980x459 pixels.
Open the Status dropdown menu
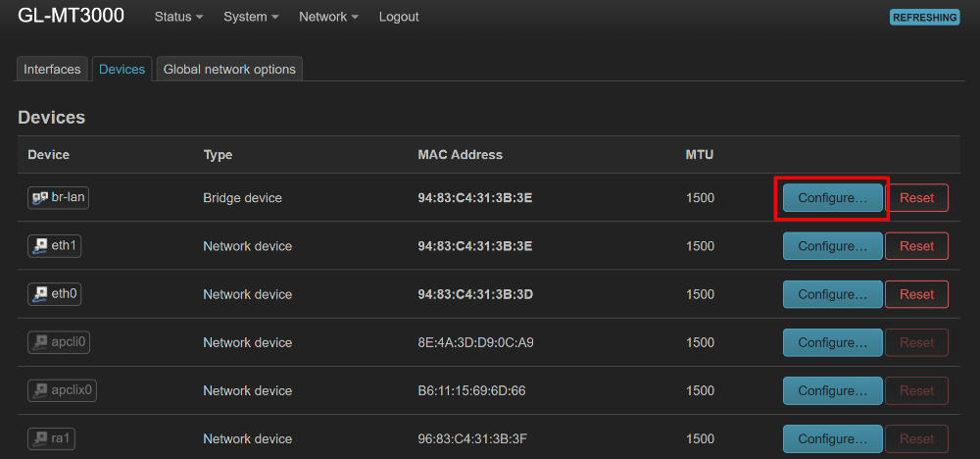click(x=178, y=17)
